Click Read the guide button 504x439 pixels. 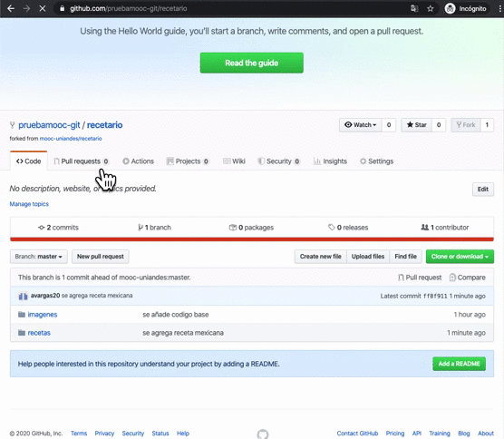point(251,63)
